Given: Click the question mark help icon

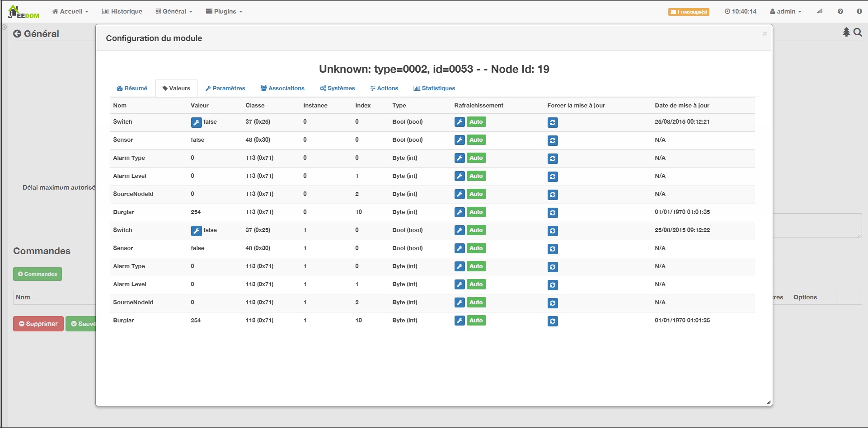Looking at the screenshot, I should coord(840,11).
